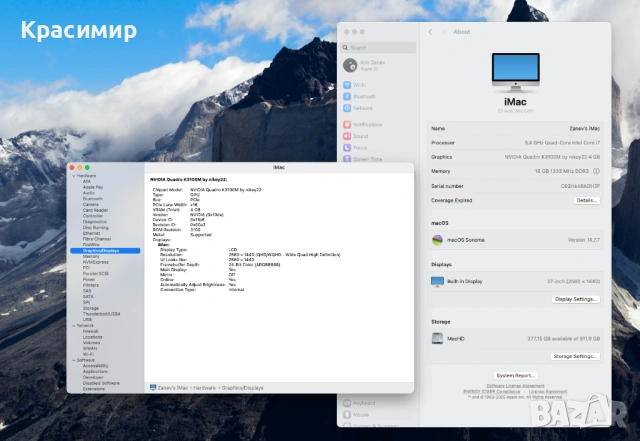Click the macOS Sonoma icon
This screenshot has width=640, height=441.
pyautogui.click(x=437, y=240)
